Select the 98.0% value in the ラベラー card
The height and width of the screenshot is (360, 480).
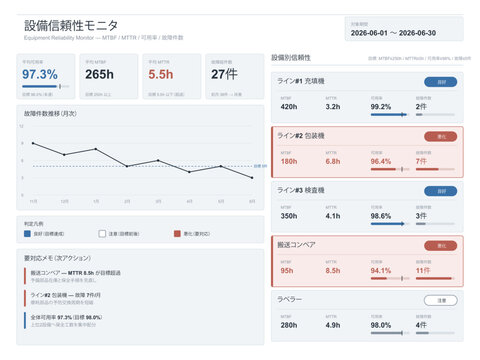[x=381, y=325]
